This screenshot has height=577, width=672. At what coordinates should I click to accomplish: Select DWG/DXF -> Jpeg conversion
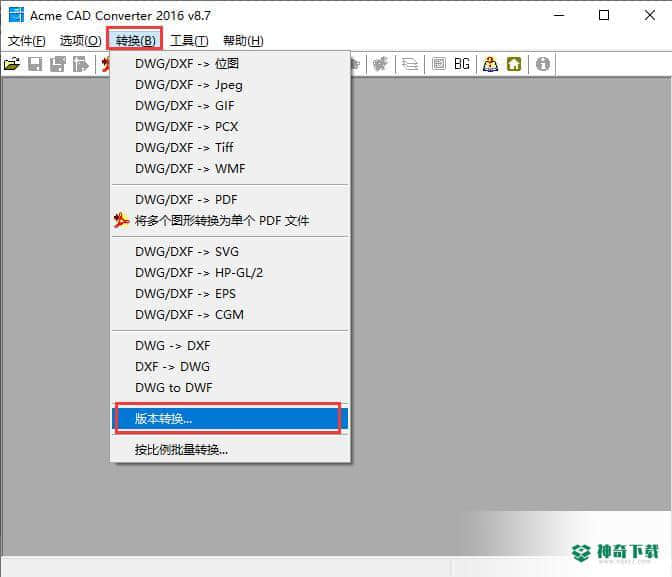[x=230, y=84]
